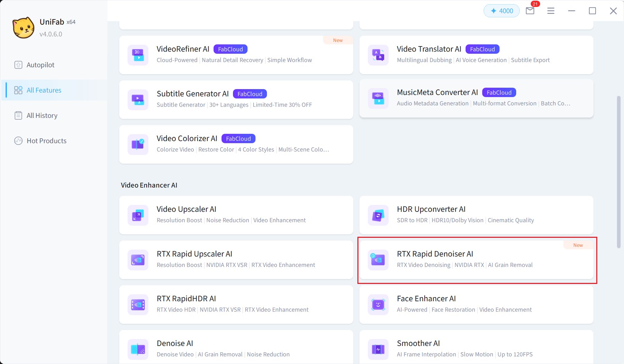
Task: Open Video Translator AI title
Action: [429, 49]
